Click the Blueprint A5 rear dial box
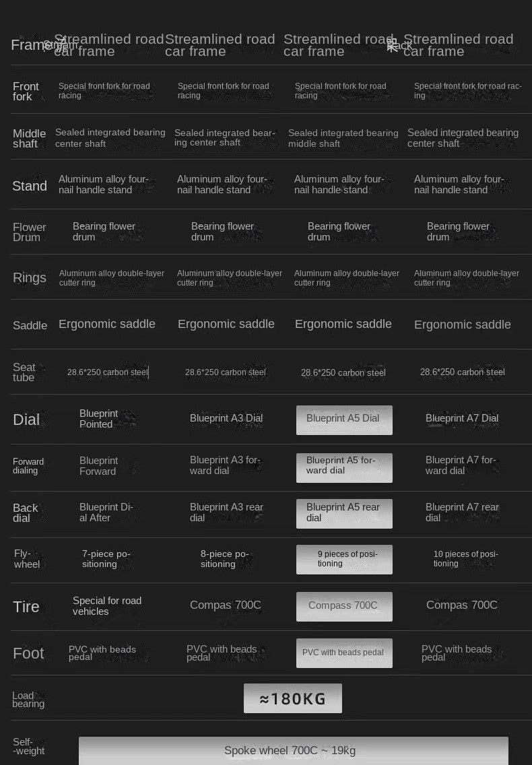The image size is (532, 765). click(344, 513)
